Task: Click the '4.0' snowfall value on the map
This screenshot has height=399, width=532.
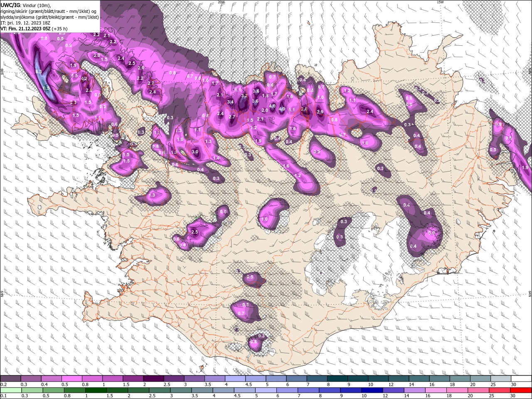Action: (273, 106)
